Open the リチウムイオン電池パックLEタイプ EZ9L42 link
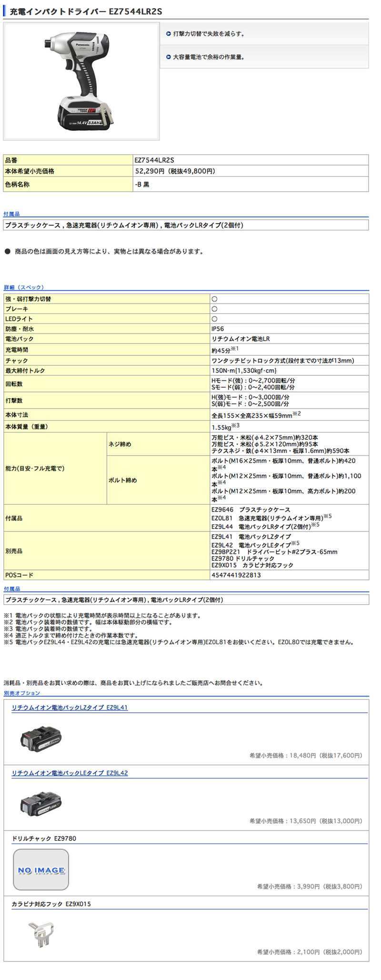 (70, 773)
